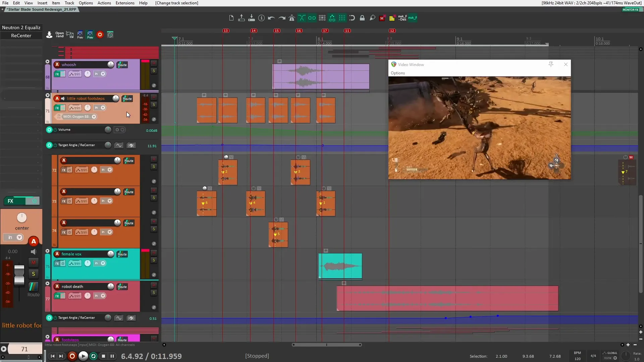This screenshot has width=644, height=362.
Task: Mute the whoosh track
Action: (154, 63)
